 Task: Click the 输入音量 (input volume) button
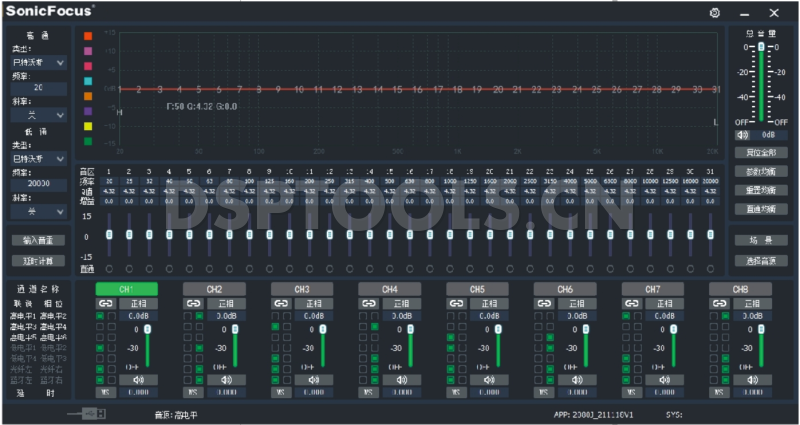point(39,240)
